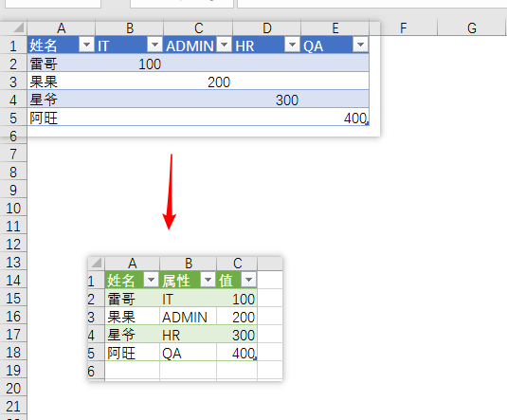Open the IT column filter dropdown
Image resolution: width=507 pixels, height=420 pixels.
(154, 45)
